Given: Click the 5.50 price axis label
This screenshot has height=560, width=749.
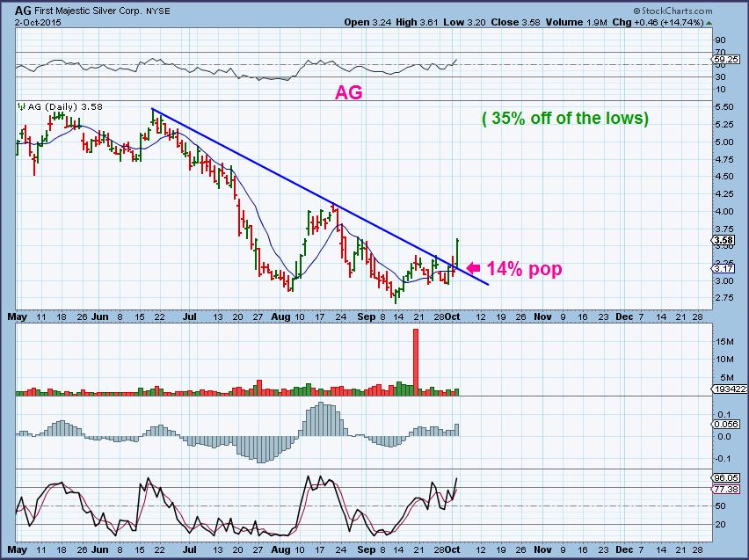Looking at the screenshot, I should tap(724, 107).
